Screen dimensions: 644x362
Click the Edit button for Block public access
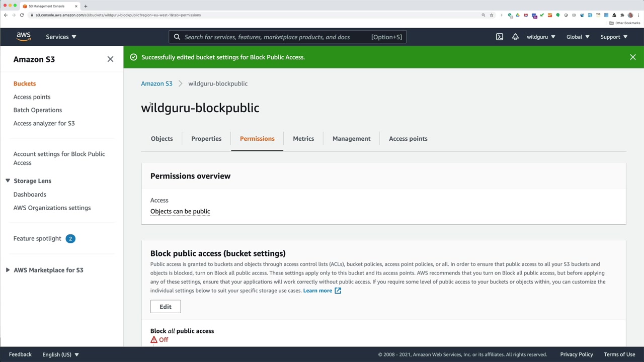pos(165,307)
